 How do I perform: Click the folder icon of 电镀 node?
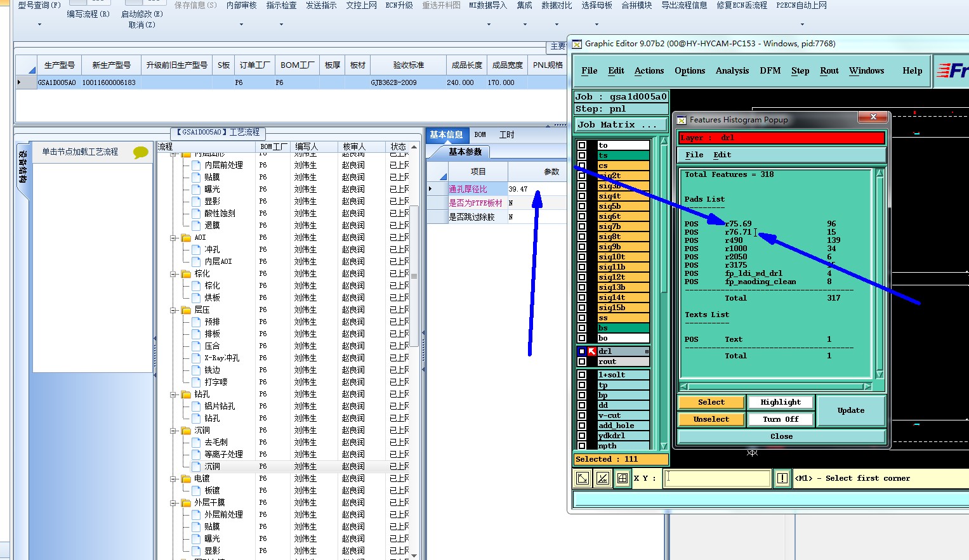[x=186, y=479]
